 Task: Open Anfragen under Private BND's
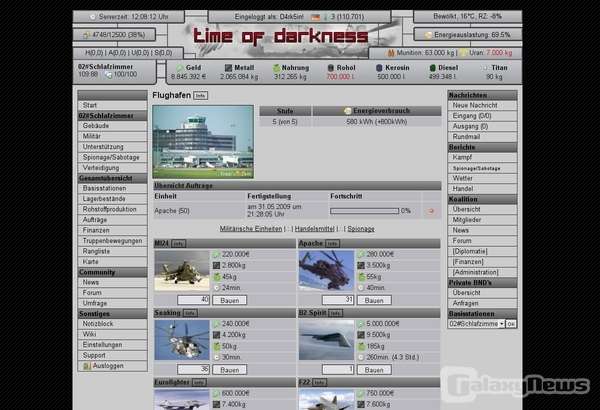(483, 303)
